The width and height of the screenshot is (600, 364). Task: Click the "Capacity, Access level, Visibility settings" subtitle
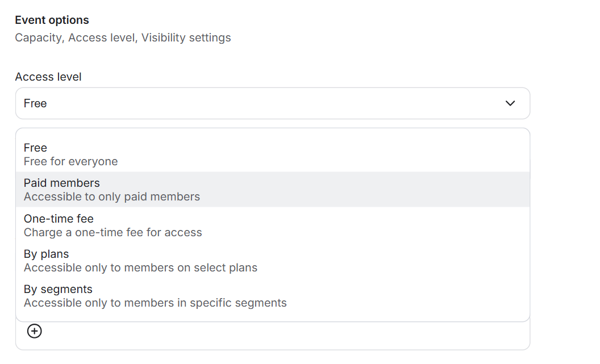coord(123,38)
